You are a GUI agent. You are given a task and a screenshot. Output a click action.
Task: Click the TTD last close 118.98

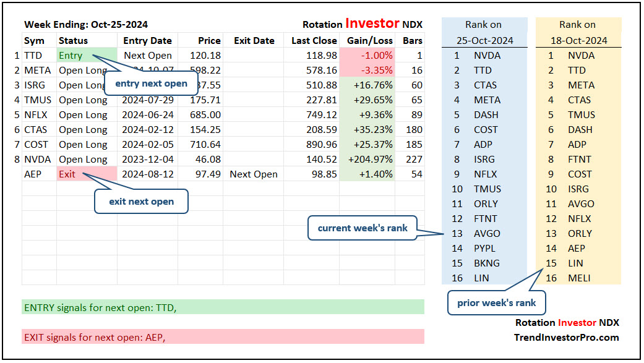tap(322, 56)
